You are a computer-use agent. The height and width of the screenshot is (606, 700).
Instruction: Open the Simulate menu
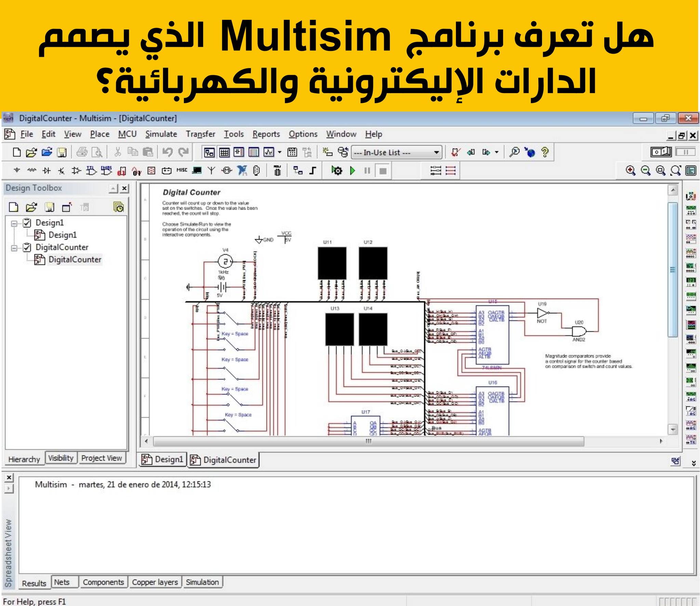tap(161, 134)
